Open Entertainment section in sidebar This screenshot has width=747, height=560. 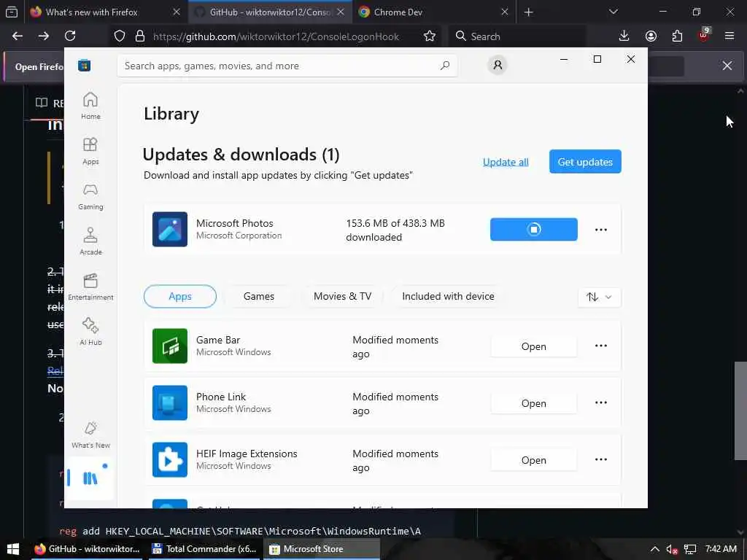[90, 287]
